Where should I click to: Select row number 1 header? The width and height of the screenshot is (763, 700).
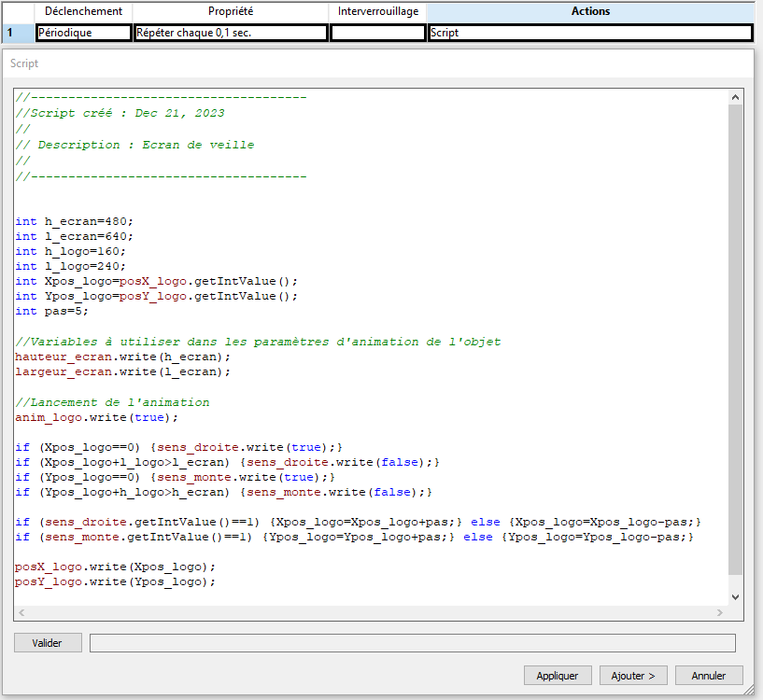tap(17, 32)
